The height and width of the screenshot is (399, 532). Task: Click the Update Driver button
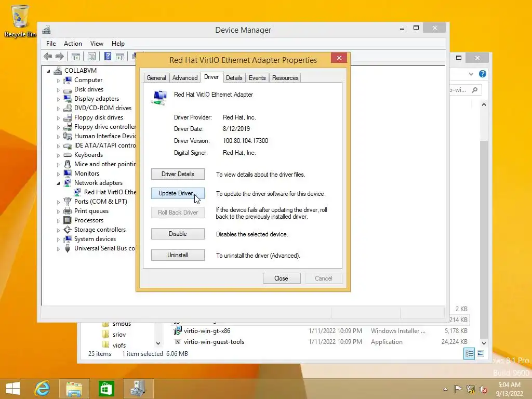tap(178, 193)
